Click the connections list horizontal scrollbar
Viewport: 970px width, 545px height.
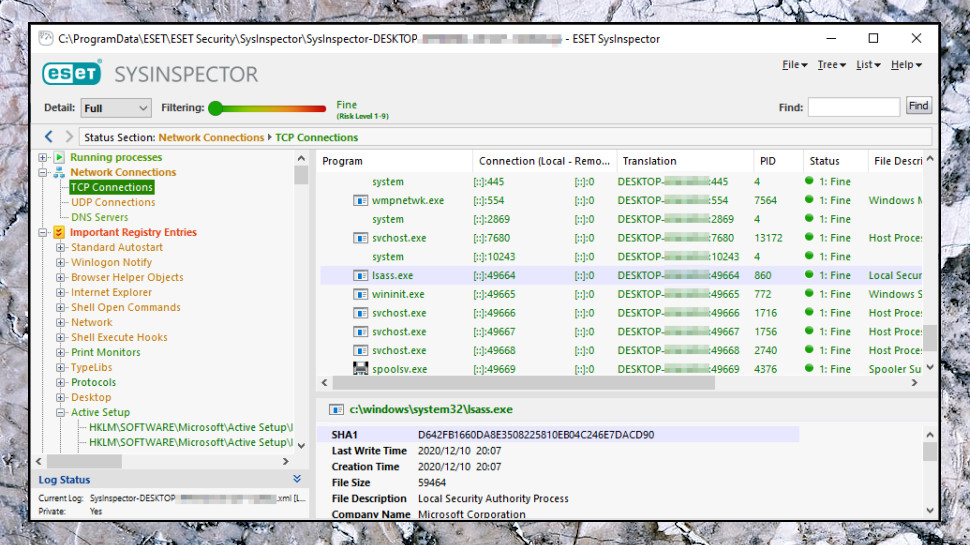coord(523,383)
